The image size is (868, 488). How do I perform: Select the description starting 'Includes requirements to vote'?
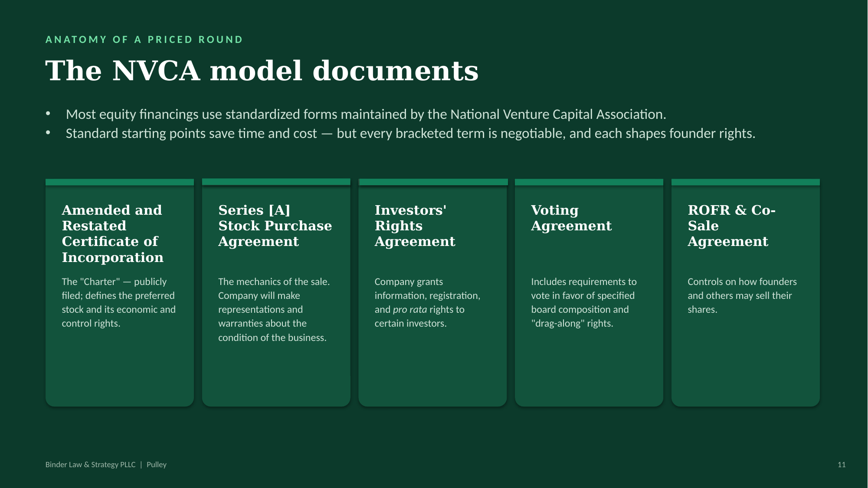coord(584,302)
